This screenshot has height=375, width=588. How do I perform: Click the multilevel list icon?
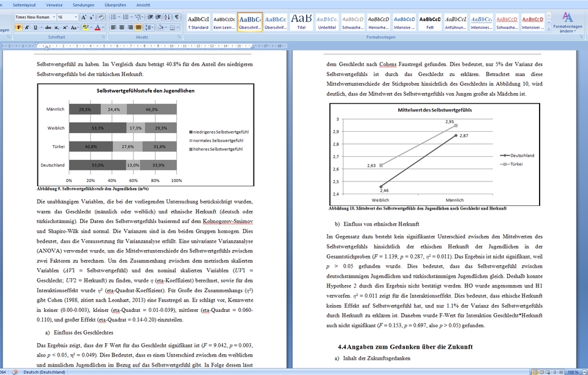tap(138, 17)
